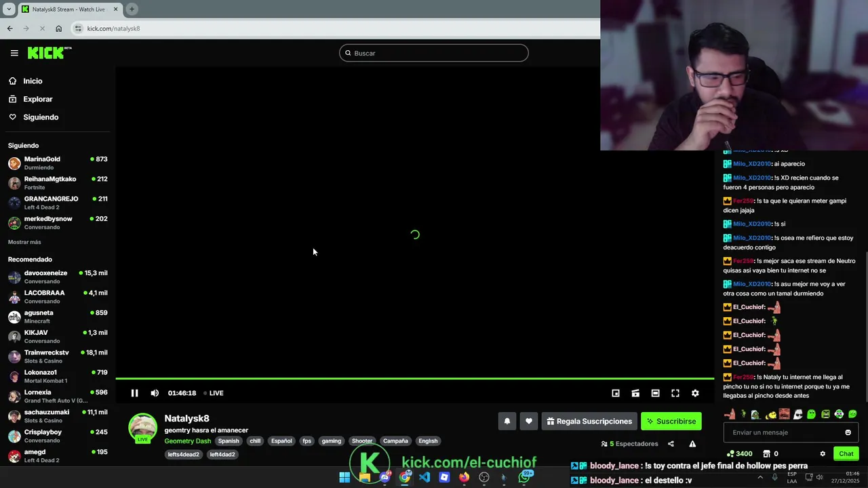The width and height of the screenshot is (868, 488).
Task: Send message with Chat button
Action: click(846, 453)
